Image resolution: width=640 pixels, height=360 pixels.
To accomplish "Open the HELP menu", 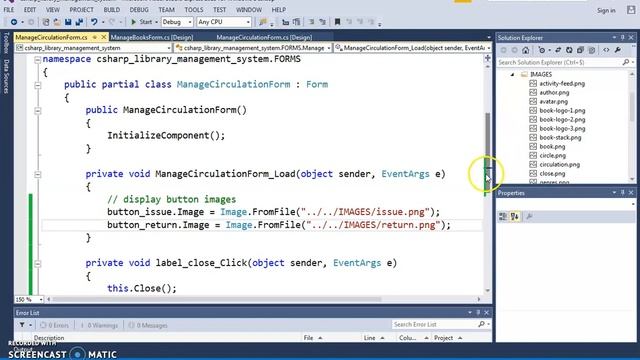I will [x=278, y=9].
